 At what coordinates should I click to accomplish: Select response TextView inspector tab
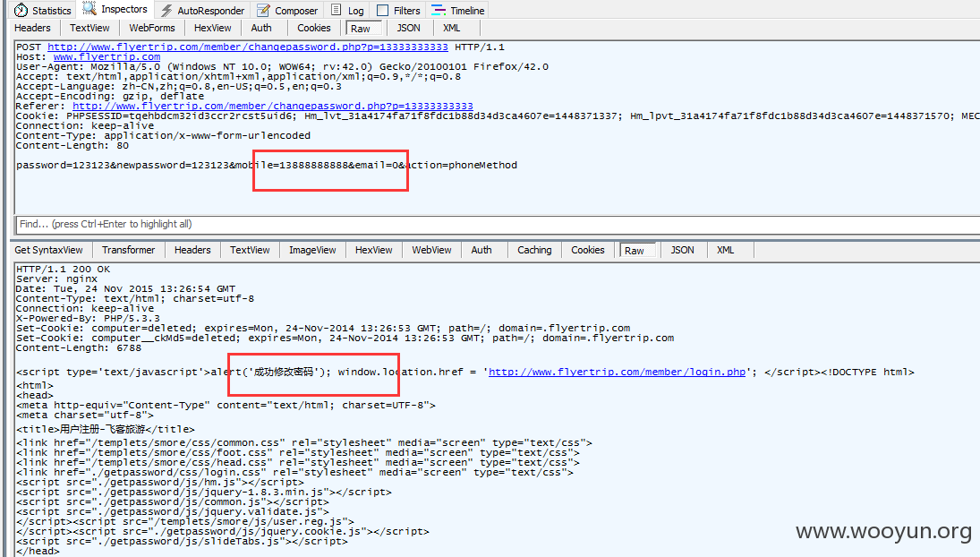click(x=250, y=250)
